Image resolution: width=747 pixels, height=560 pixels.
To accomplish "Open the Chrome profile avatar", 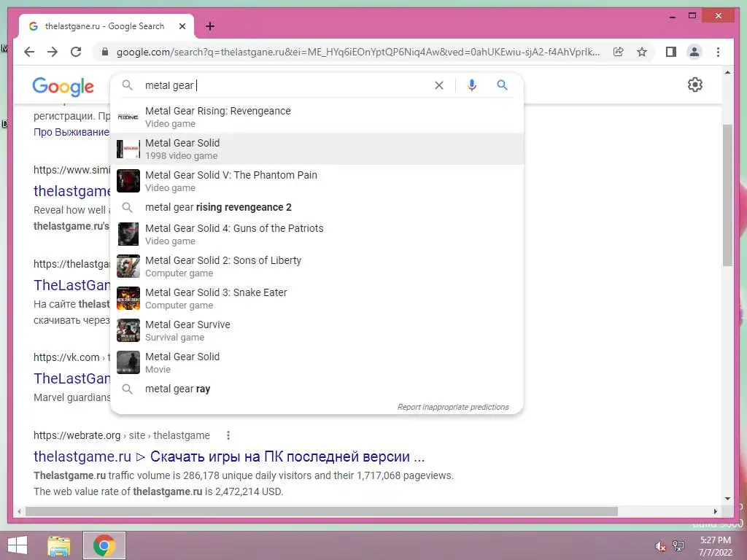I will [694, 52].
